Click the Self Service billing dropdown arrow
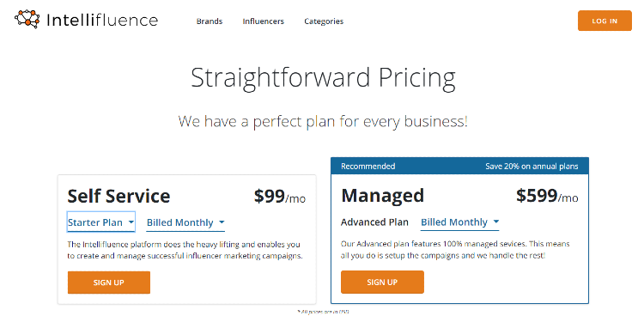644x316 pixels. [x=222, y=222]
